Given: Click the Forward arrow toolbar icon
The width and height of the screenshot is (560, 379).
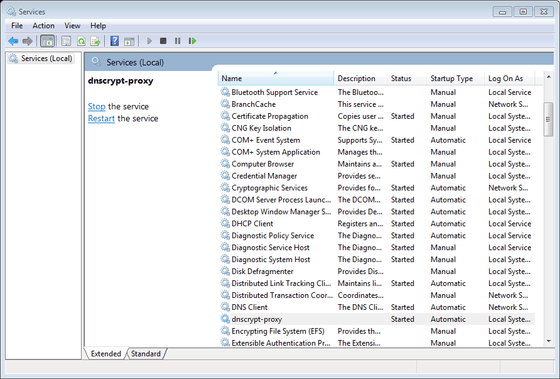Looking at the screenshot, I should pos(28,41).
